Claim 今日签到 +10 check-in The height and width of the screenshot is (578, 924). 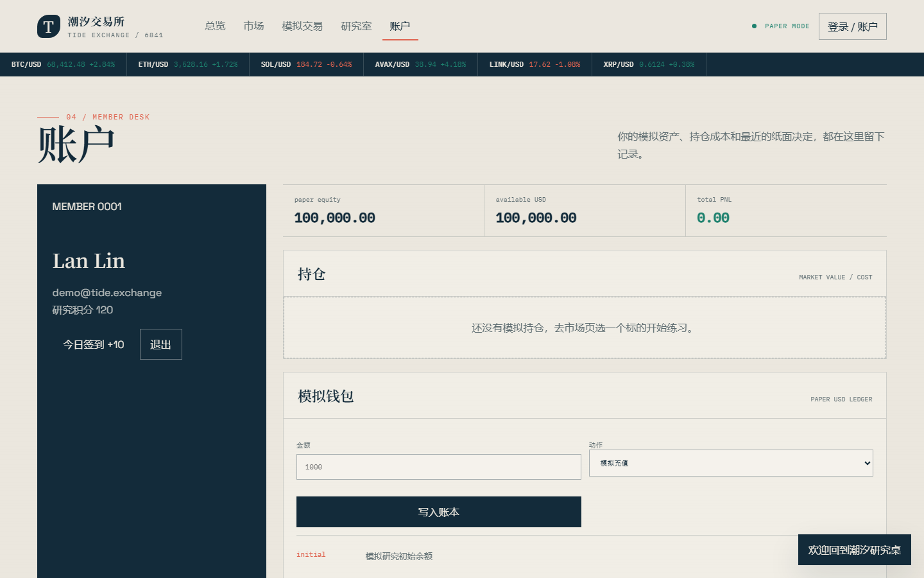tap(94, 344)
